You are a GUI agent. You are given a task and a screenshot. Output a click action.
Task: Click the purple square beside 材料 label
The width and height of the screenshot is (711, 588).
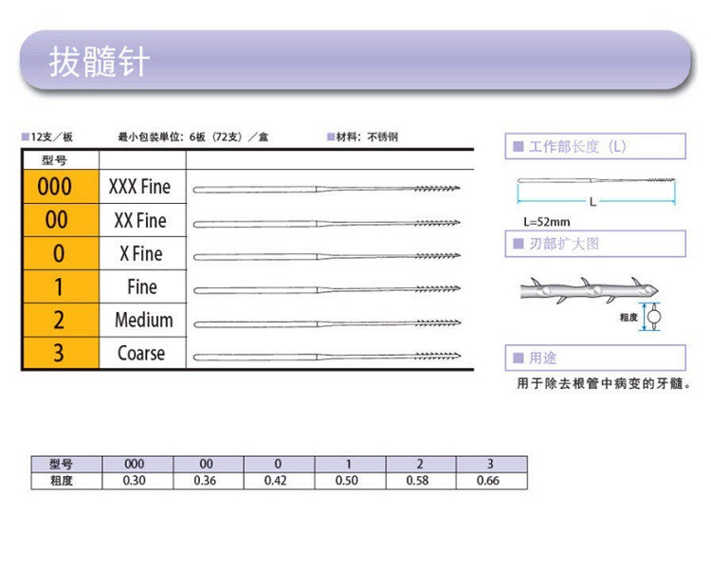point(331,137)
